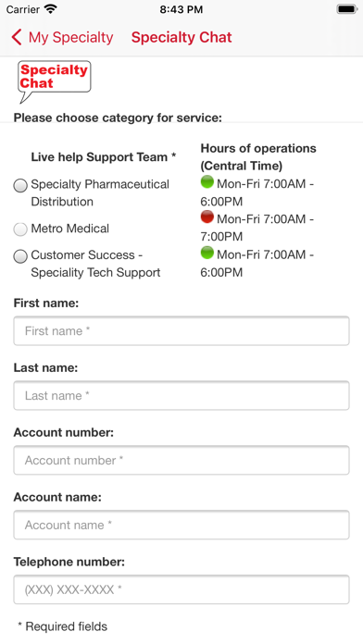Tap the 'First name:' label
This screenshot has width=363, height=644.
click(x=46, y=303)
